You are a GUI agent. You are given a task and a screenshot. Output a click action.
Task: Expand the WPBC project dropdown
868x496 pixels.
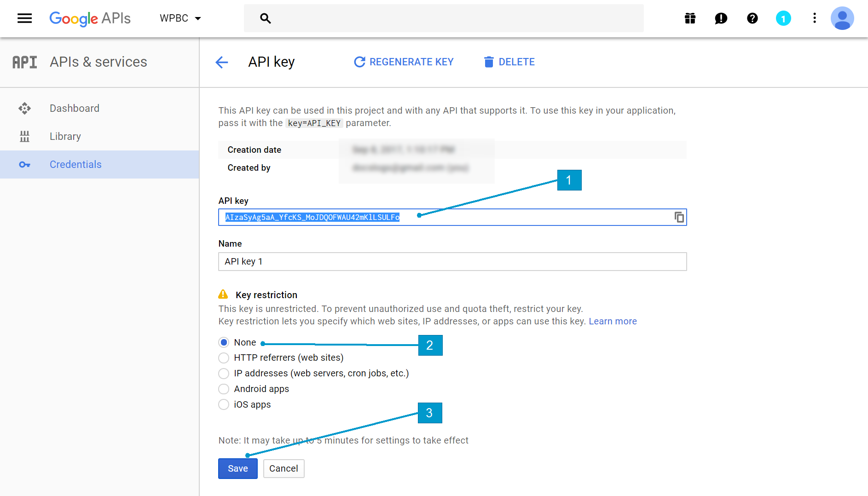coord(180,18)
